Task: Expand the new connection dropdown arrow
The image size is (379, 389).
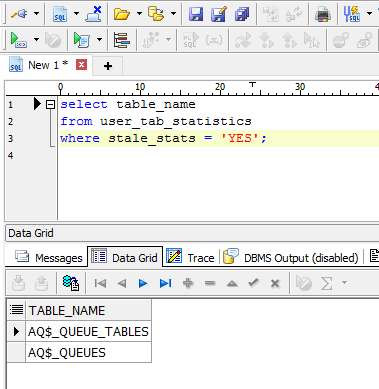Action: pos(36,14)
